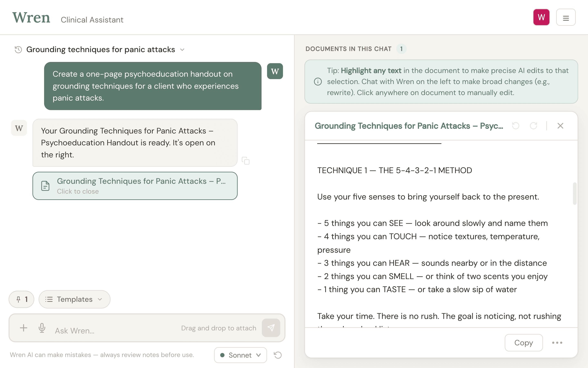588x368 pixels.
Task: Click the user message bubble
Action: (x=153, y=86)
